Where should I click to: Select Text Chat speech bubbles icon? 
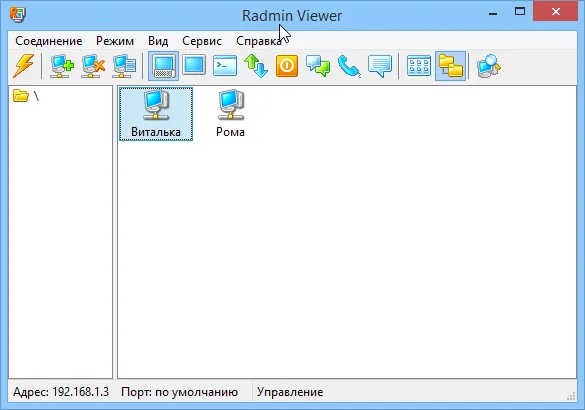318,66
